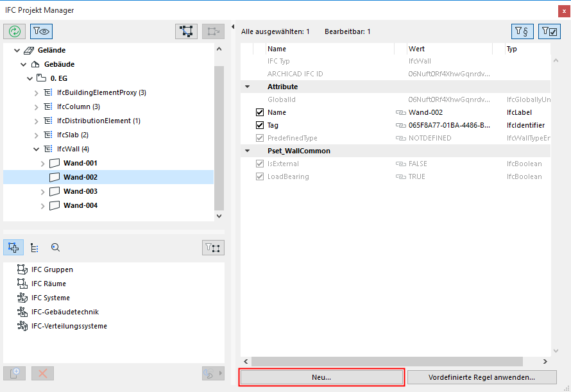Collapse the Gelände tree node
The height and width of the screenshot is (392, 571).
(17, 50)
